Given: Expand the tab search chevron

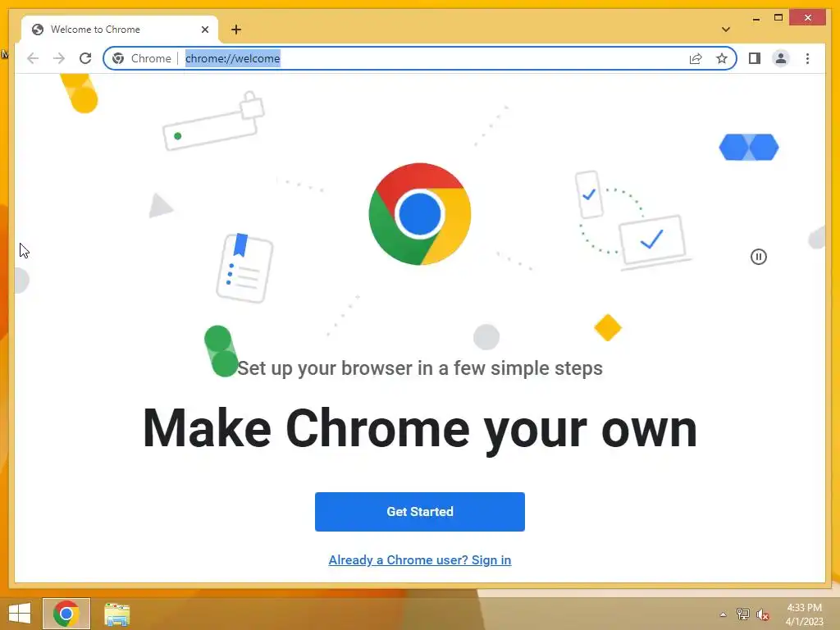Looking at the screenshot, I should (x=726, y=30).
